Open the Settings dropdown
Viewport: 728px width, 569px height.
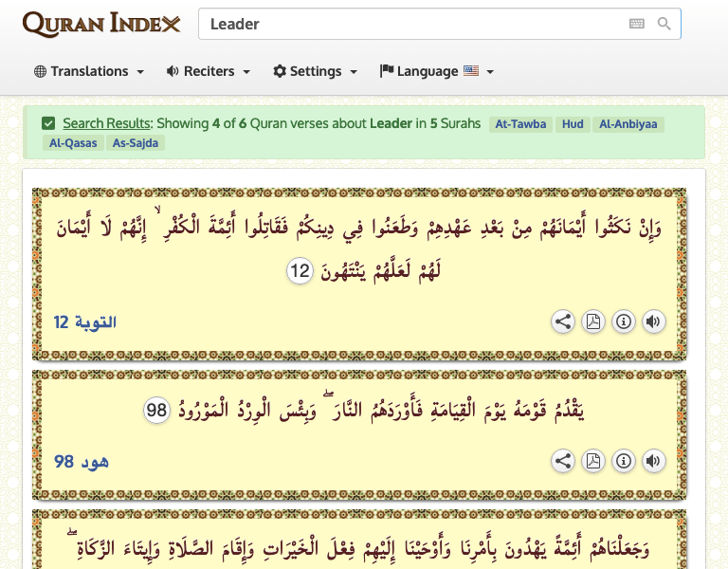tap(315, 71)
